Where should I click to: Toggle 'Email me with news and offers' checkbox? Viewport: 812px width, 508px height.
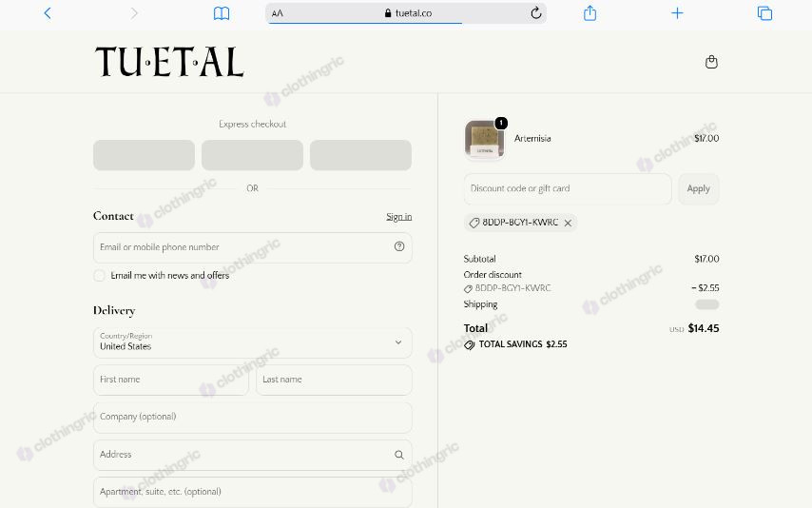click(x=99, y=276)
